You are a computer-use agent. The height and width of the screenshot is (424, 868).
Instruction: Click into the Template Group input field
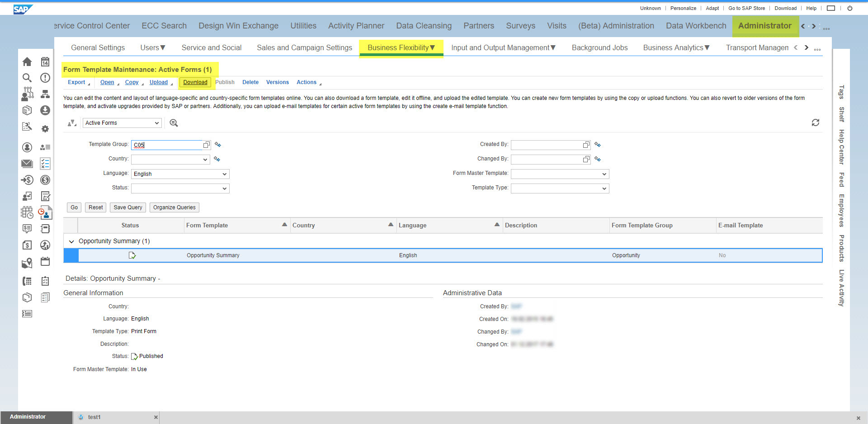pyautogui.click(x=166, y=145)
